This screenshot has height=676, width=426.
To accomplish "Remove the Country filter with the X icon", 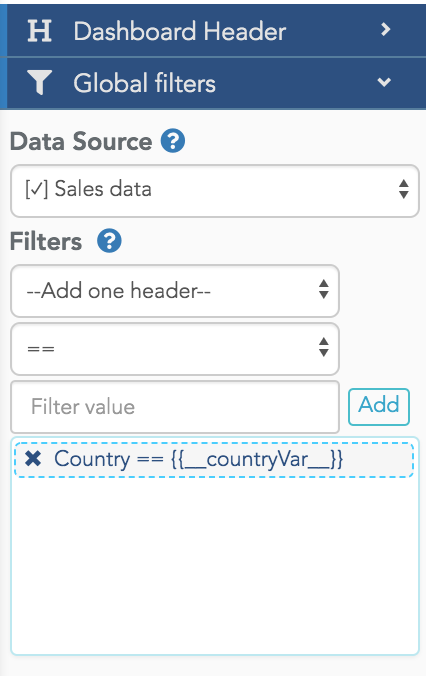I will pyautogui.click(x=33, y=459).
